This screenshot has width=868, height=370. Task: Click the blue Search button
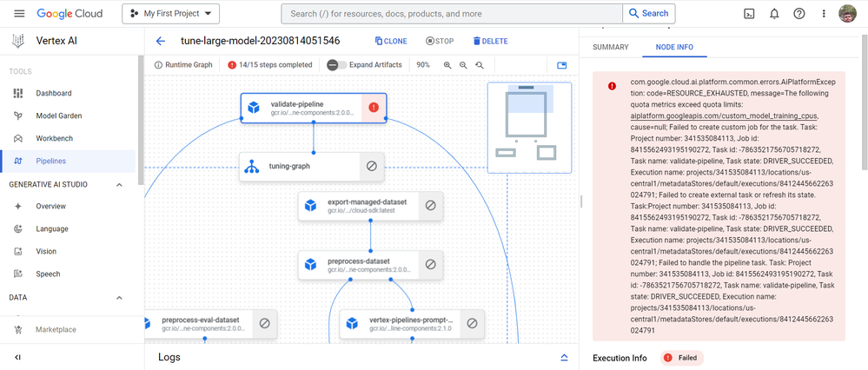pos(649,14)
